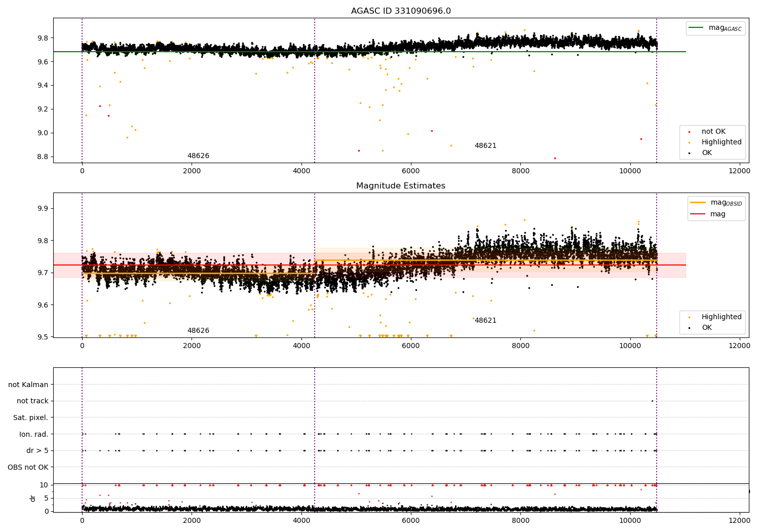The image size is (760, 532).
Task: Click the 8000 x-tick under Magnitude Estimates plot
Action: click(520, 346)
